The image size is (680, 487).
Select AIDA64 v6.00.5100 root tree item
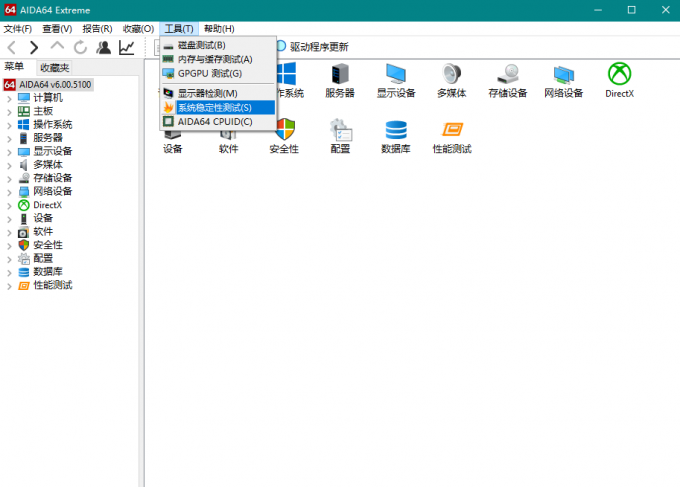[x=55, y=85]
